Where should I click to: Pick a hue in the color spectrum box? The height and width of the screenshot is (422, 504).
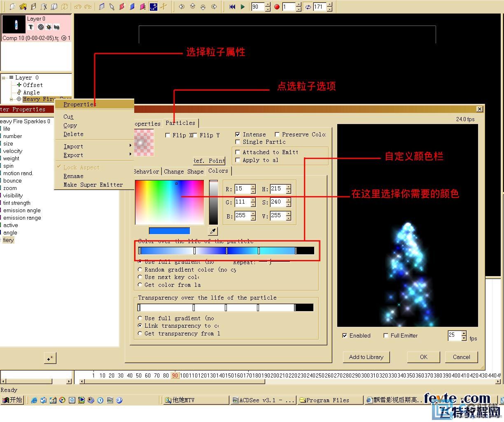coord(169,202)
